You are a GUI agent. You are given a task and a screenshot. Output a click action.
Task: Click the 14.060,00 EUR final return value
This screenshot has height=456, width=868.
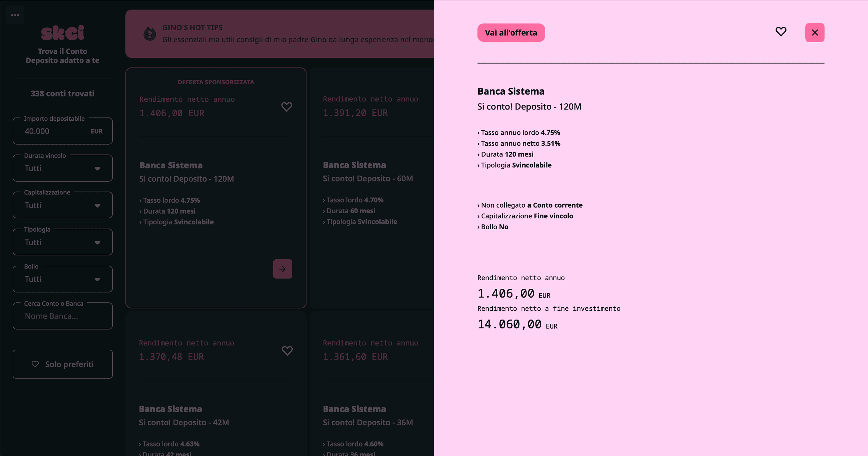517,324
